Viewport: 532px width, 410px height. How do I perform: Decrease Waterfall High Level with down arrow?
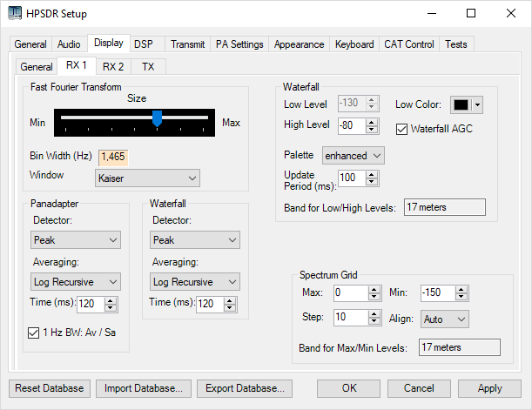click(372, 130)
